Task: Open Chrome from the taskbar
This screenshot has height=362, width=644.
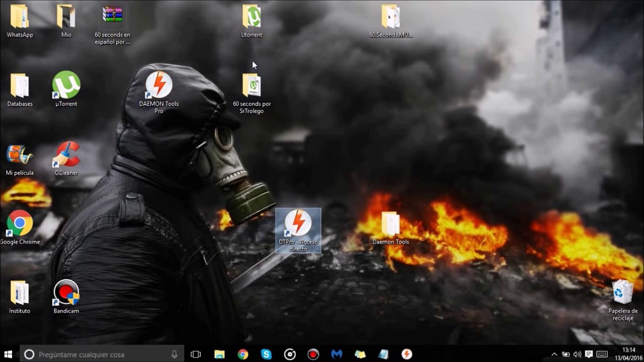Action: (243, 354)
